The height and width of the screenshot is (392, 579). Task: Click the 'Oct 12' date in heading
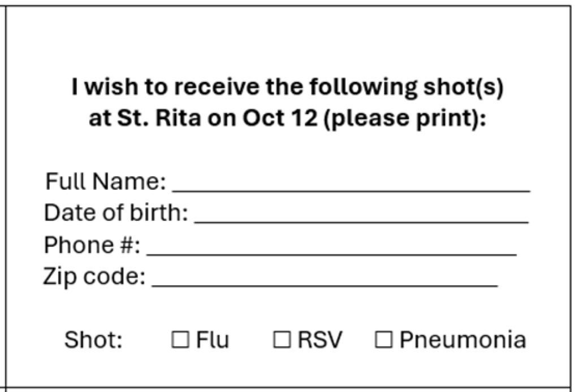click(279, 119)
